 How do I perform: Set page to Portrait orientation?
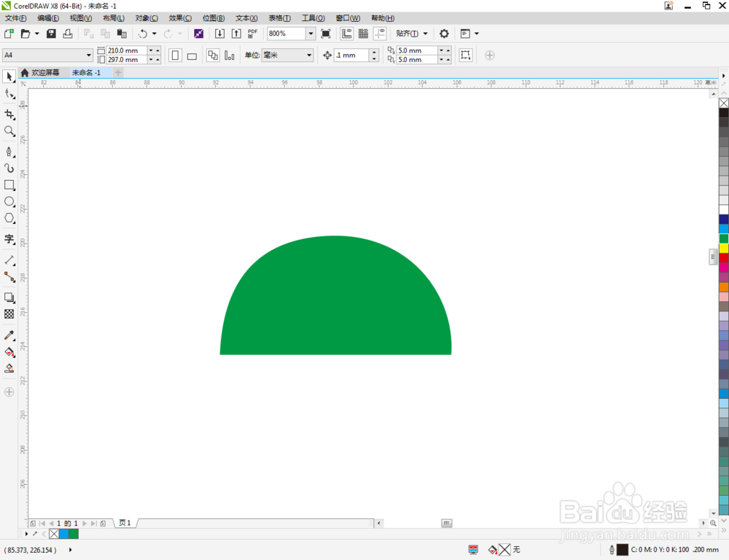(x=175, y=55)
